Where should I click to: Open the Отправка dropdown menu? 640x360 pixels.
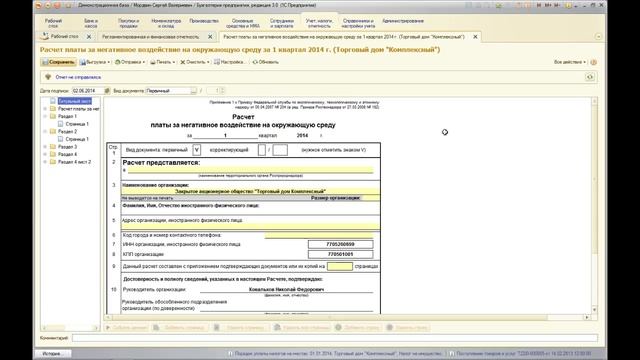130,62
